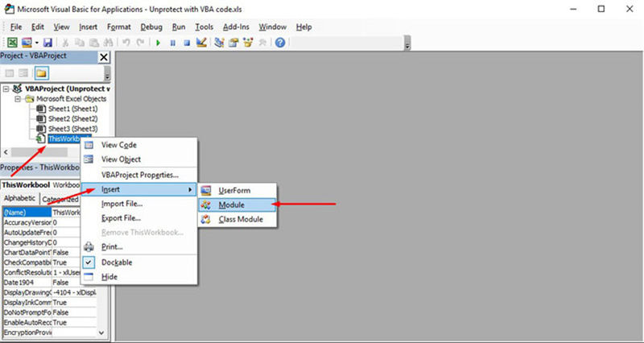
Task: Collapse the Microsoft Excel Objects folder
Action: pos(17,98)
